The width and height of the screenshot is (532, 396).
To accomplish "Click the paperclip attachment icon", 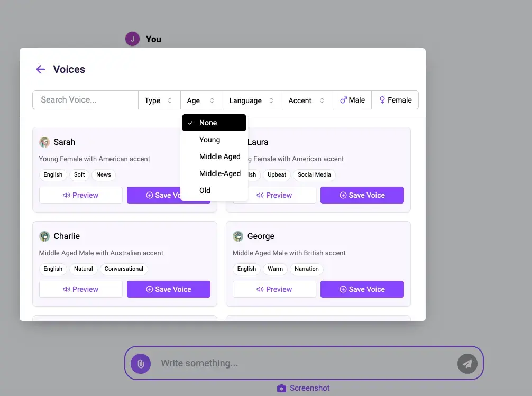I will 141,364.
